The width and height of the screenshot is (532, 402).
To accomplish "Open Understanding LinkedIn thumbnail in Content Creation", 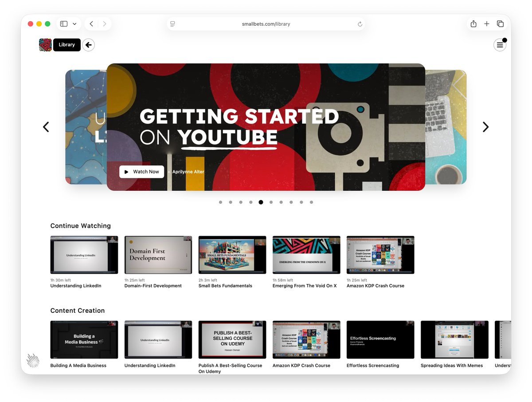I will pos(158,339).
